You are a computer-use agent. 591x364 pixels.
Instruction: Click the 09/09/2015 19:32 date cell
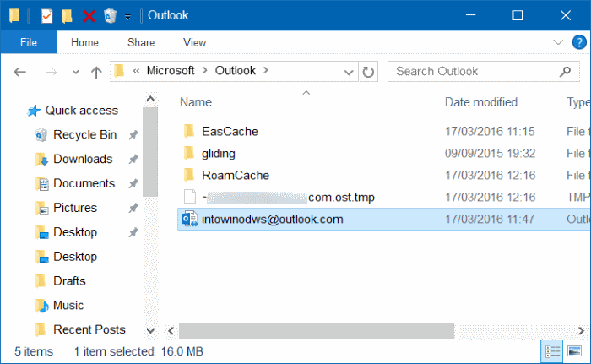(x=490, y=154)
